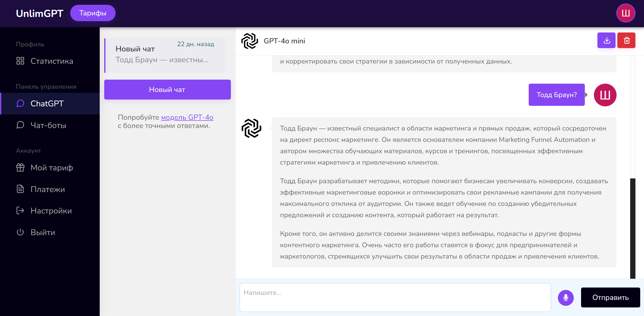Select ChatGPT in the sidebar

[50, 104]
